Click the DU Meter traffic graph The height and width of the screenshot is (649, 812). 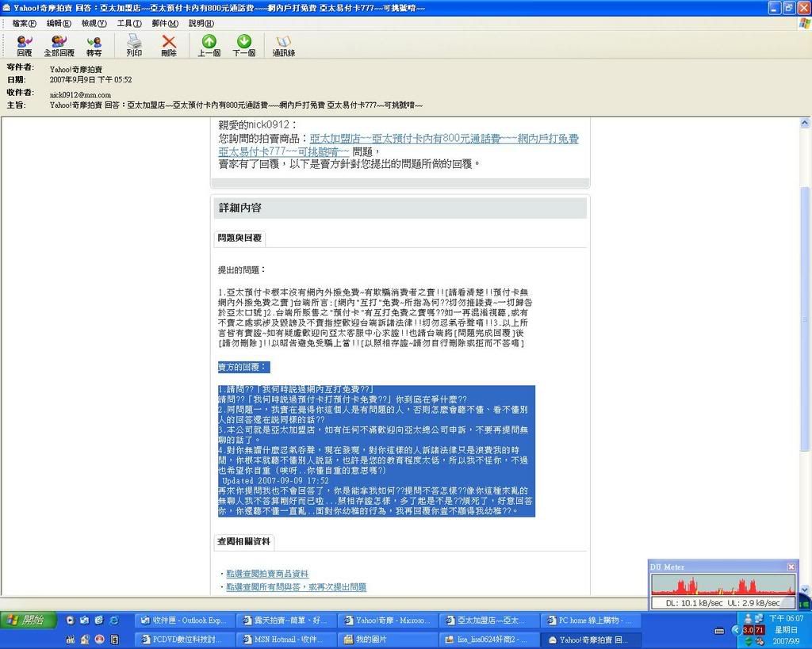tap(723, 585)
